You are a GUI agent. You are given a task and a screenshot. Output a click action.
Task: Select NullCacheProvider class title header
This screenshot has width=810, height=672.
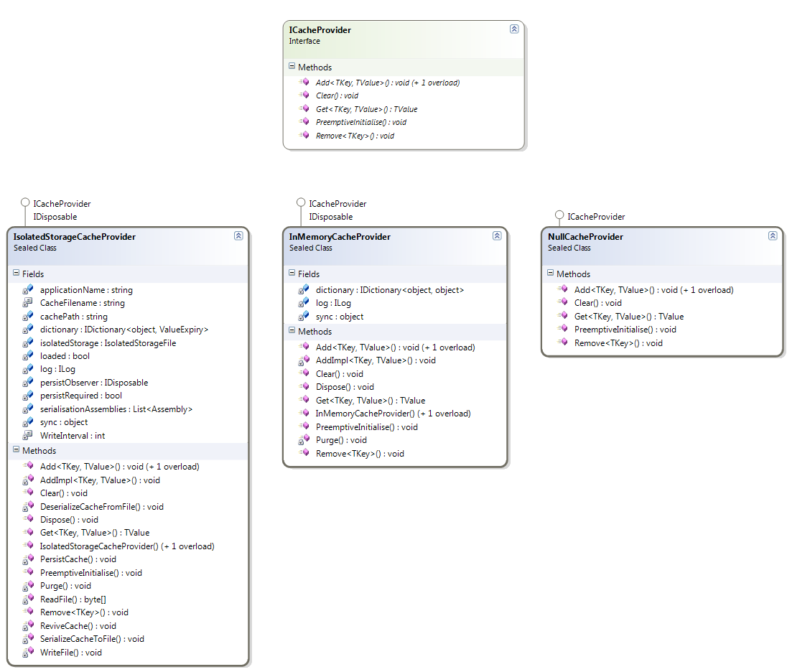(x=662, y=246)
